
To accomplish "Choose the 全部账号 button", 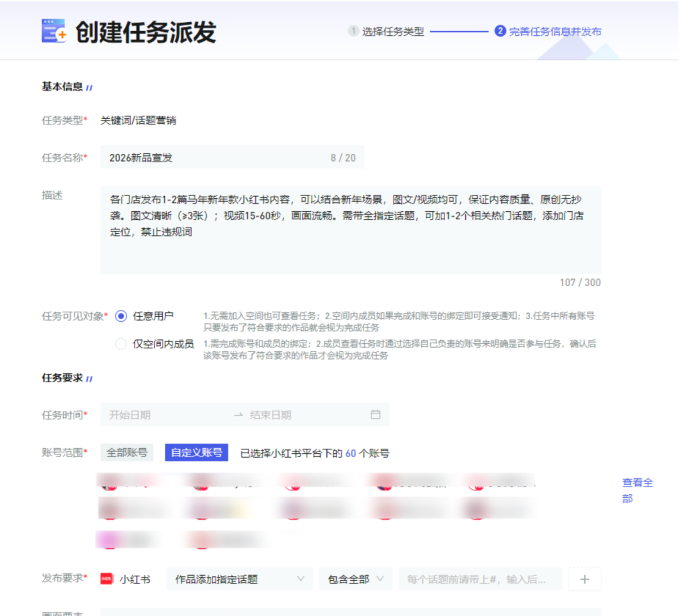I will point(127,453).
